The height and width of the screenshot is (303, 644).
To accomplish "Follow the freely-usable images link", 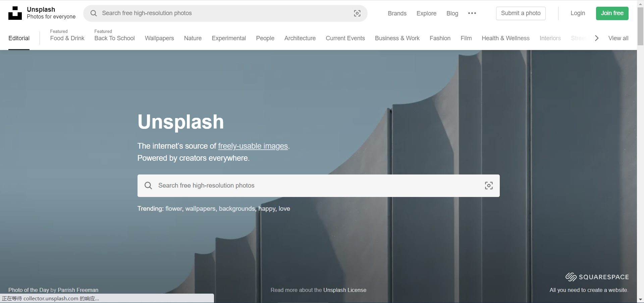I will (253, 146).
